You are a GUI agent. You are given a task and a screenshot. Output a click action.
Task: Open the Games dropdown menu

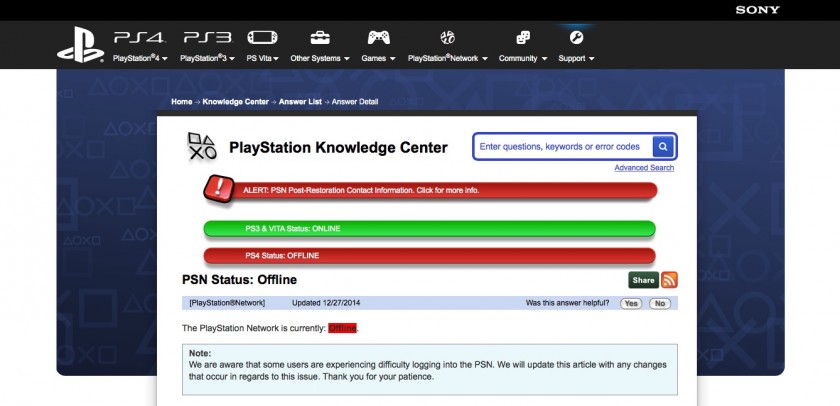pos(378,58)
